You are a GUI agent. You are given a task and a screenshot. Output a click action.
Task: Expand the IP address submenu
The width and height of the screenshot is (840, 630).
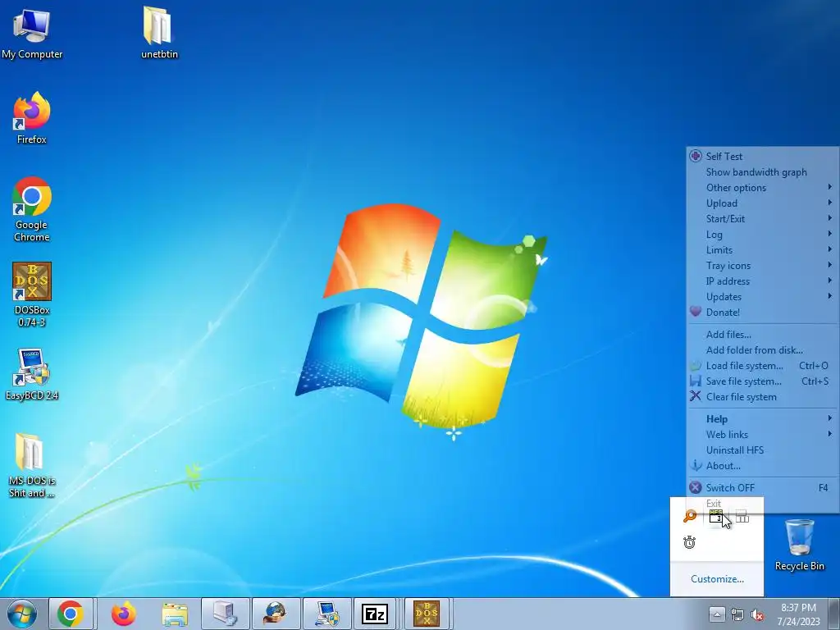pyautogui.click(x=762, y=281)
